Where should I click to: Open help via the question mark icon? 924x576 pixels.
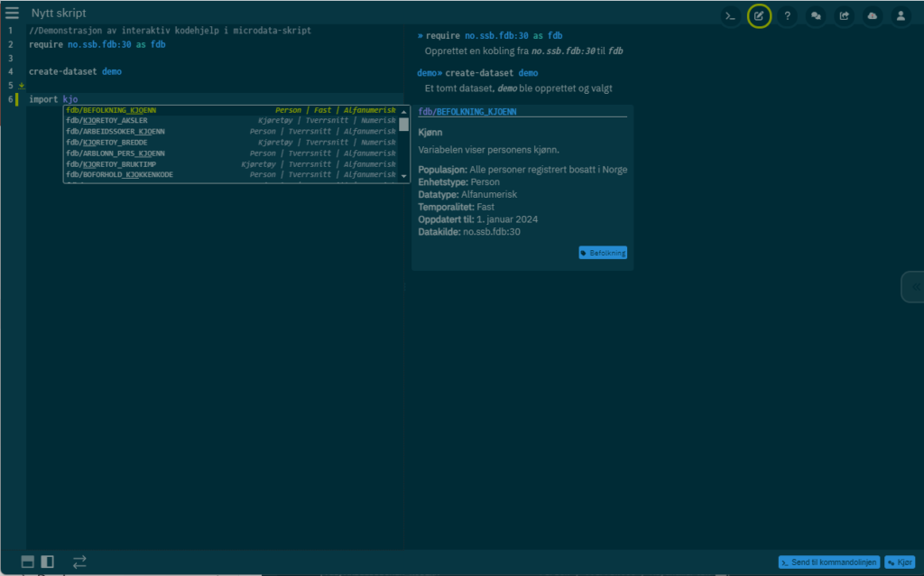788,16
